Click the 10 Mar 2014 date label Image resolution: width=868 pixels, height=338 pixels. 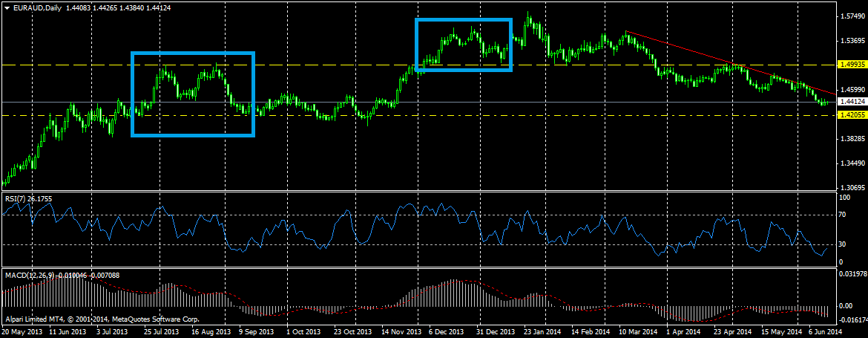[x=638, y=332]
